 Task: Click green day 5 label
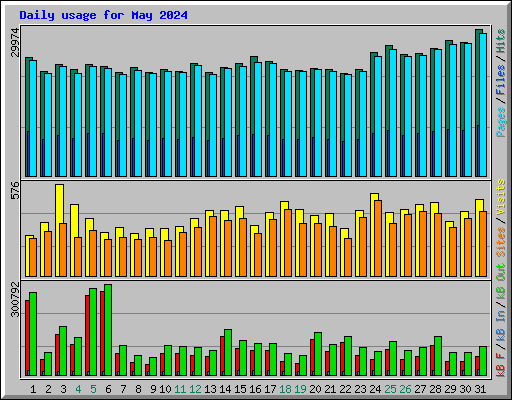pos(93,389)
